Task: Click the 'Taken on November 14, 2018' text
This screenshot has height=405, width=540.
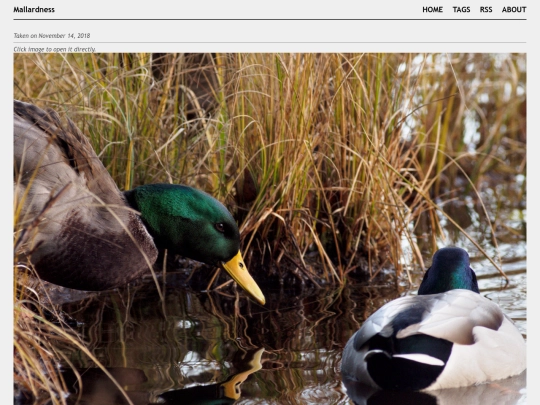Action: [52, 36]
